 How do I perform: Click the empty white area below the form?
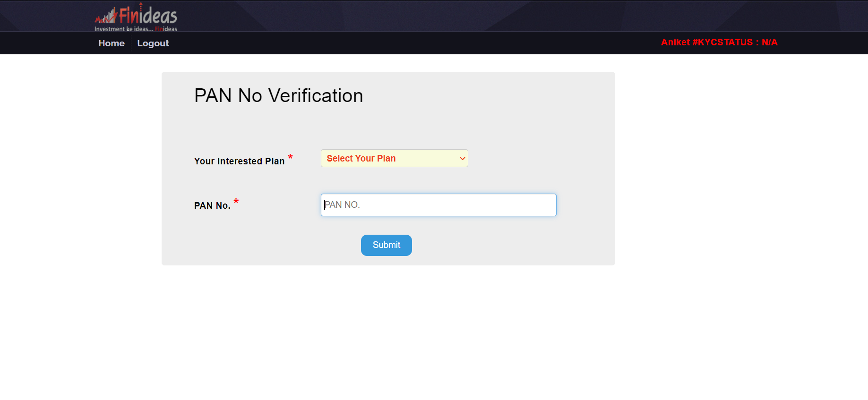pyautogui.click(x=434, y=333)
